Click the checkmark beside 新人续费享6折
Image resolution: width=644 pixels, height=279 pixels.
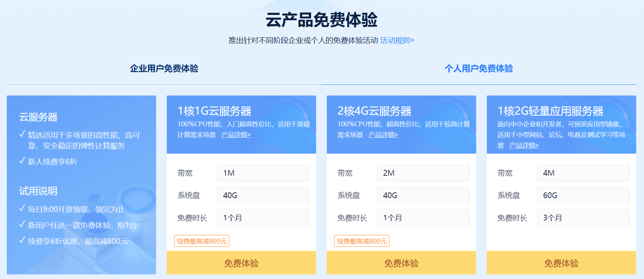[22, 161]
